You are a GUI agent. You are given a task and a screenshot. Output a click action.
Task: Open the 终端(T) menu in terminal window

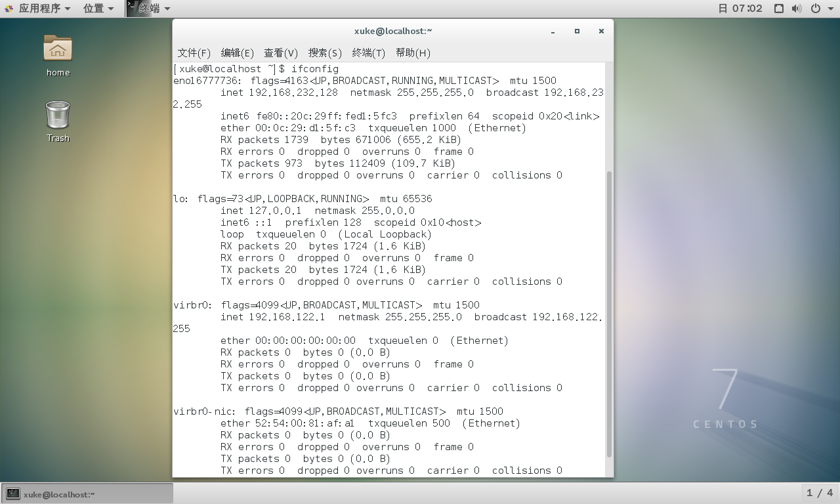click(369, 53)
